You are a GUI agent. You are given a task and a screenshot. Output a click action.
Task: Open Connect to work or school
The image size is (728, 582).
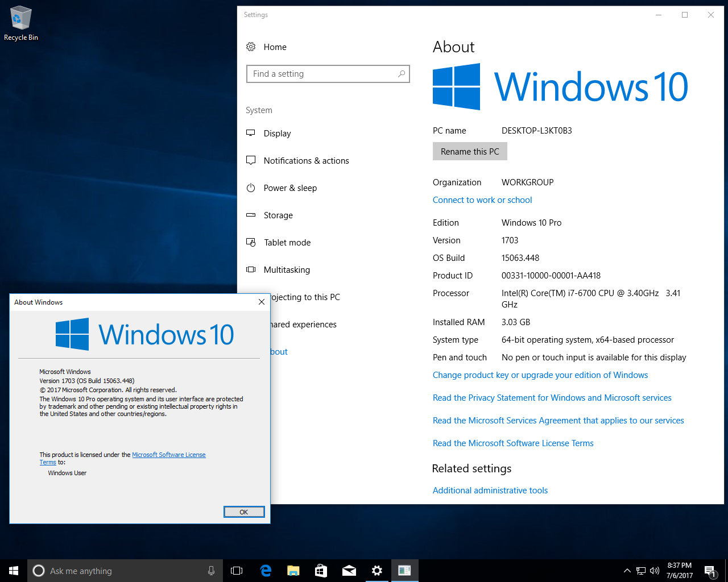[x=482, y=200]
